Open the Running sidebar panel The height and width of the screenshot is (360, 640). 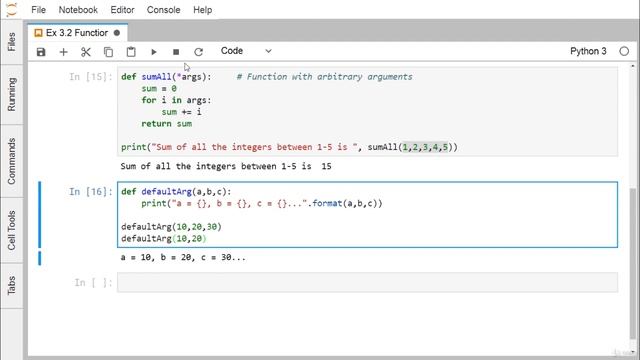[x=11, y=94]
